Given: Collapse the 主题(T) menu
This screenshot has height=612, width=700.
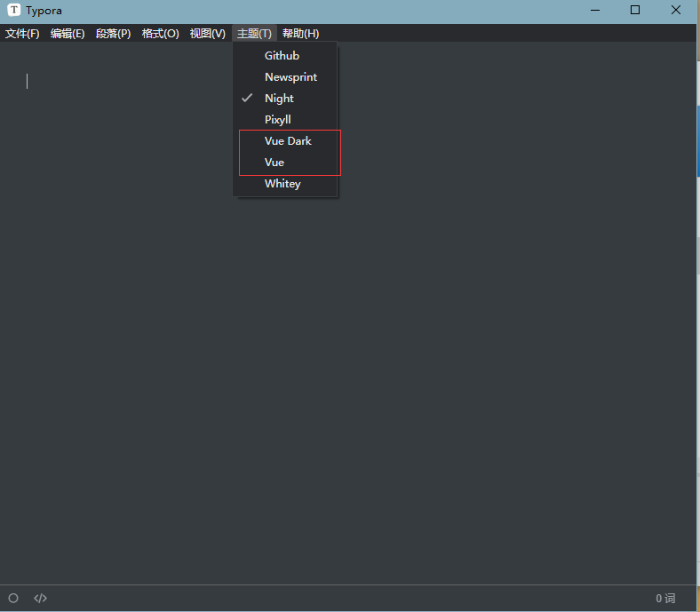Looking at the screenshot, I should point(254,34).
